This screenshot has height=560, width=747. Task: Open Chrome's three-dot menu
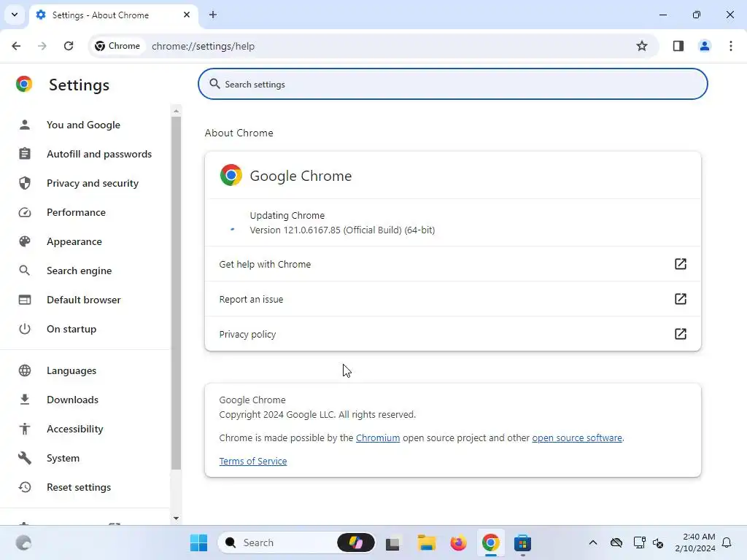point(730,46)
